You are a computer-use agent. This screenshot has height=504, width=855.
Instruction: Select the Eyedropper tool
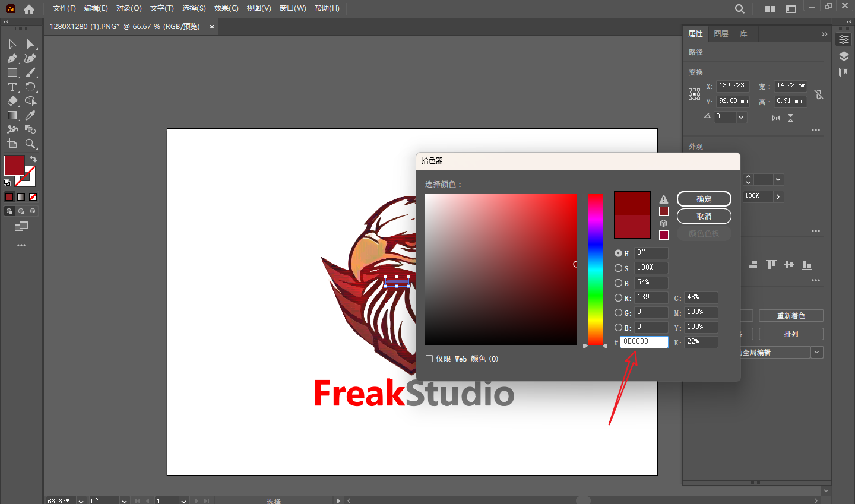click(x=31, y=115)
